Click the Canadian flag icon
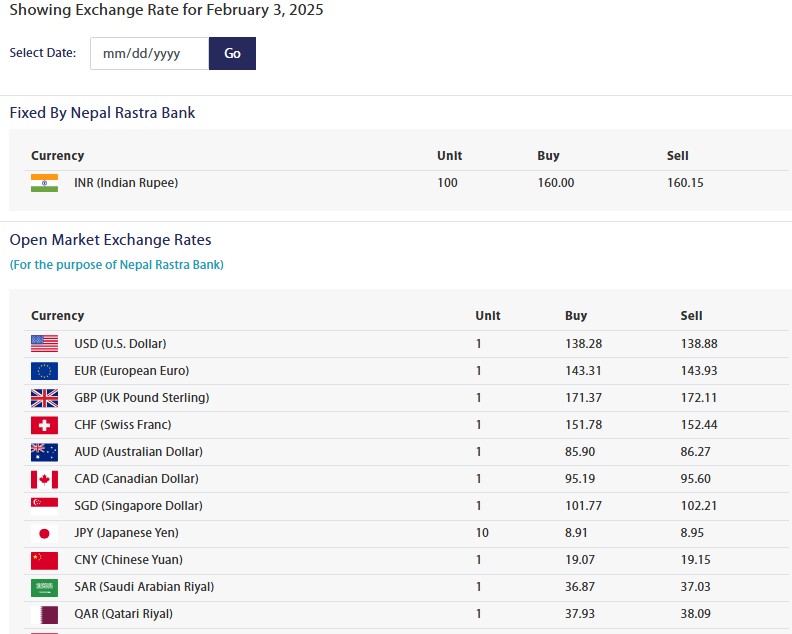 pyautogui.click(x=44, y=479)
